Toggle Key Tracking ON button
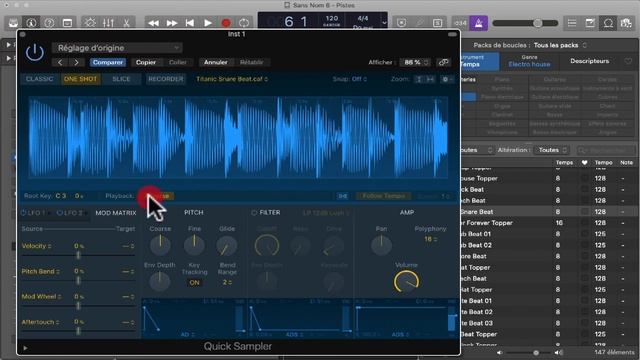The width and height of the screenshot is (640, 360). tap(194, 282)
